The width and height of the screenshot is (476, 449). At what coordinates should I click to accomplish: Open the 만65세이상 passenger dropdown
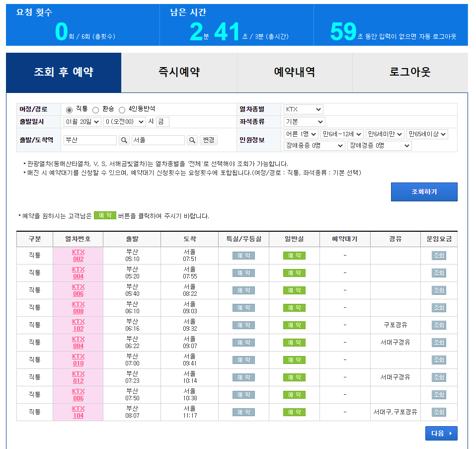[x=427, y=134]
